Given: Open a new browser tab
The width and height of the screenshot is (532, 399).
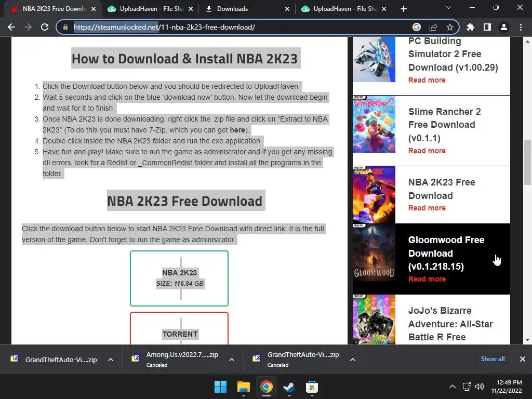Looking at the screenshot, I should [x=403, y=9].
